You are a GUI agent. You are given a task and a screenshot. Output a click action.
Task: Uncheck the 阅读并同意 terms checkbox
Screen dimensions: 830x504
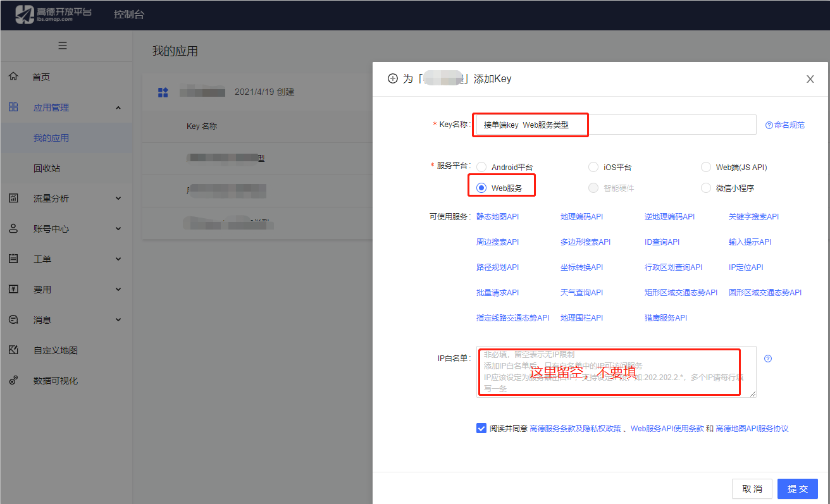click(x=481, y=428)
